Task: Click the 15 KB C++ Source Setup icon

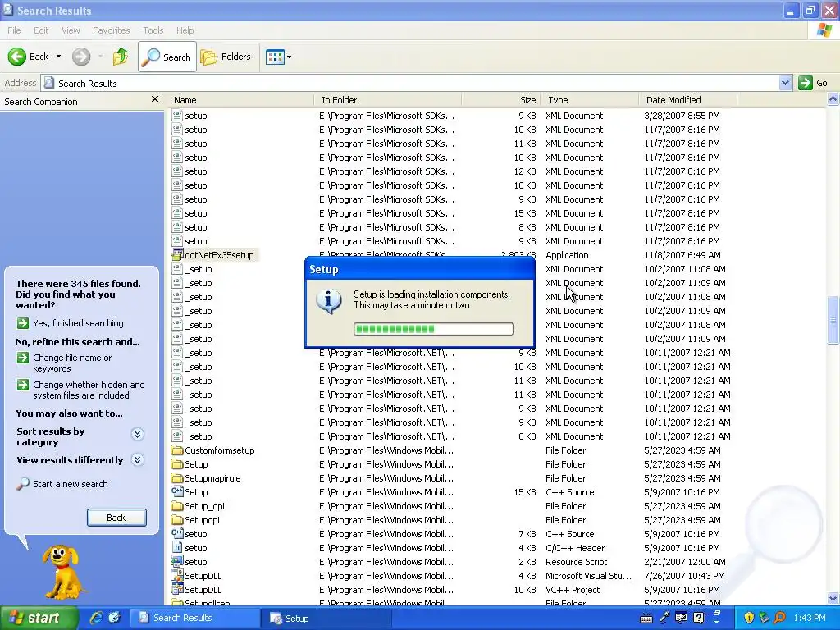Action: (x=177, y=492)
